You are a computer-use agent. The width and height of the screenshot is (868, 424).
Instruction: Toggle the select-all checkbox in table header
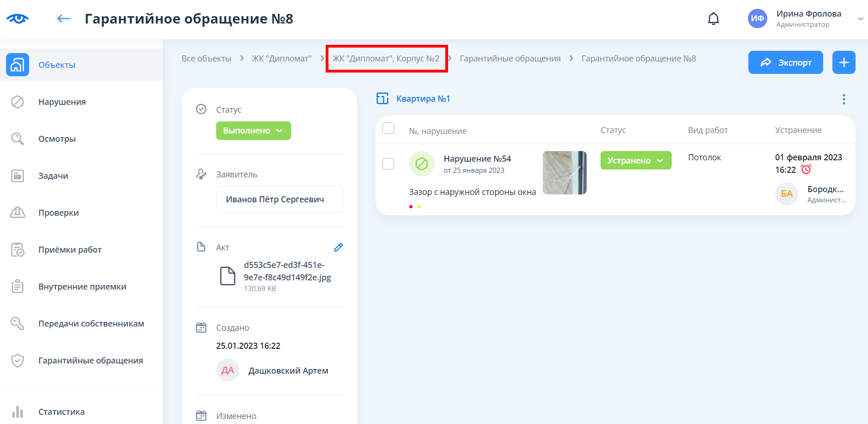pyautogui.click(x=388, y=128)
